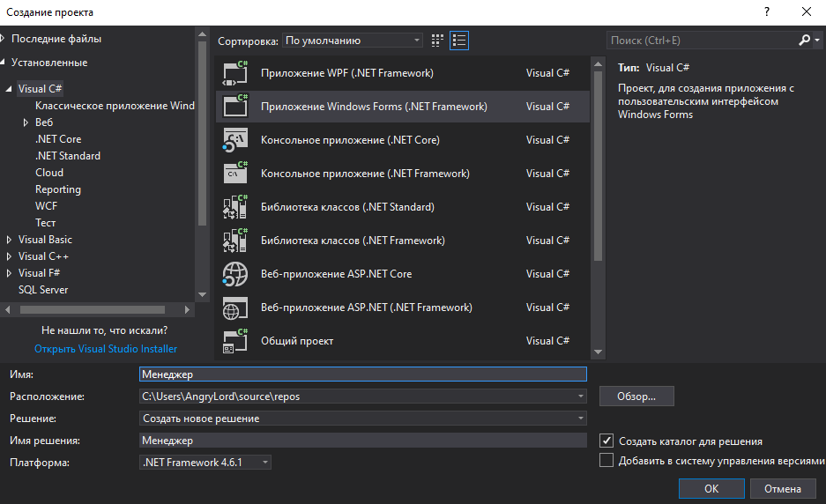Open the Сортировка dropdown
The width and height of the screenshot is (826, 504).
(x=353, y=41)
